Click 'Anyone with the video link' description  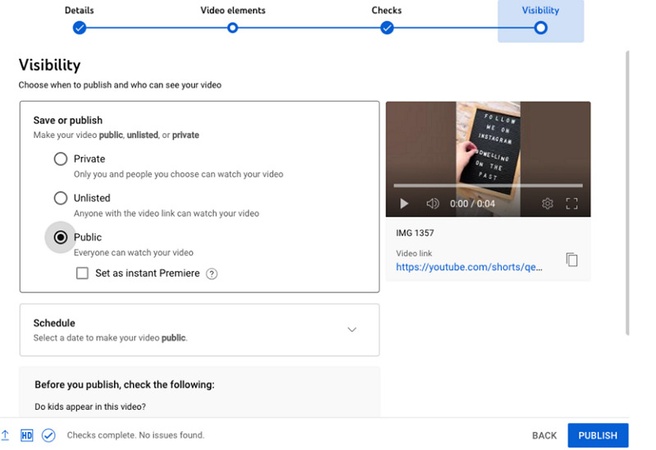tap(166, 213)
